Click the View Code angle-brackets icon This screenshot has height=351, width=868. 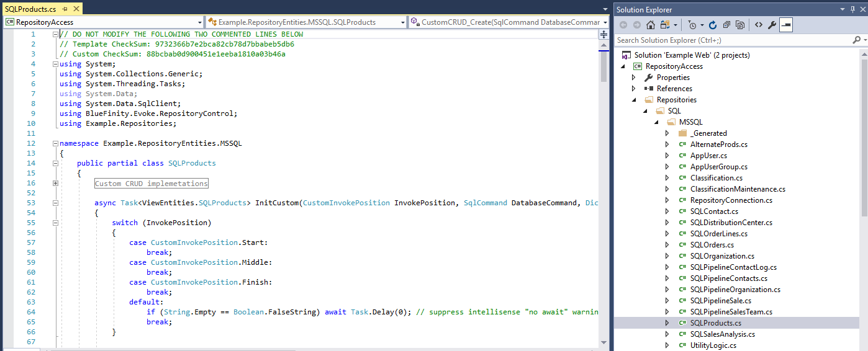[758, 25]
